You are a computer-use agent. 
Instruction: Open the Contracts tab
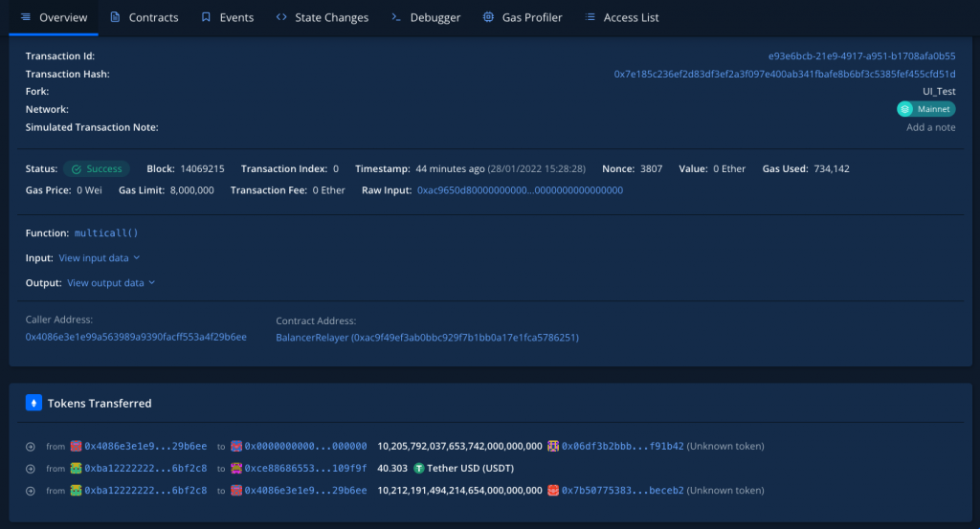145,17
